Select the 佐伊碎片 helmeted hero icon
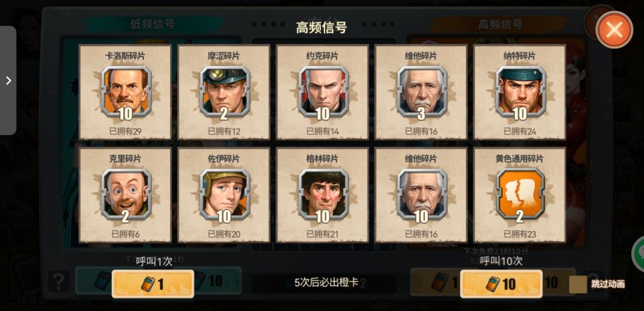 [224, 194]
